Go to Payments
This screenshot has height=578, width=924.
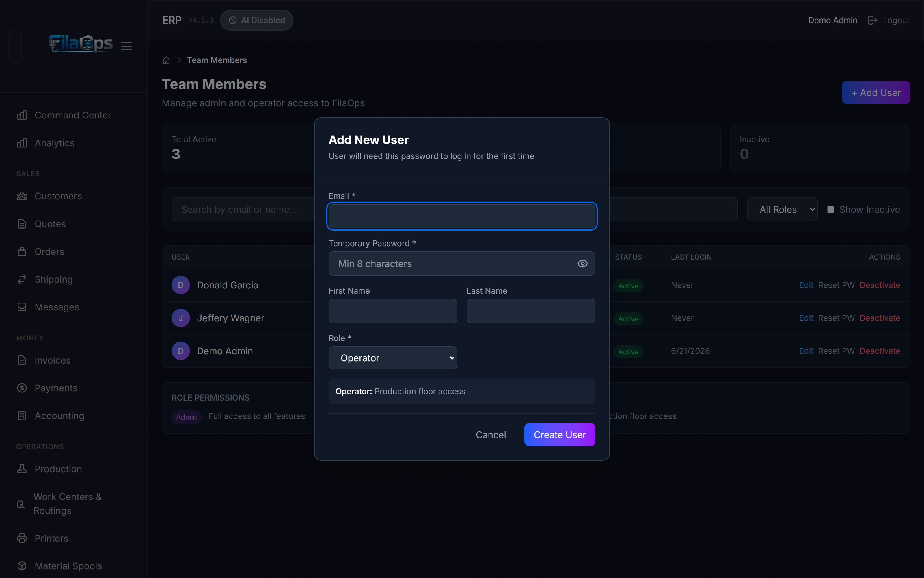coord(56,388)
